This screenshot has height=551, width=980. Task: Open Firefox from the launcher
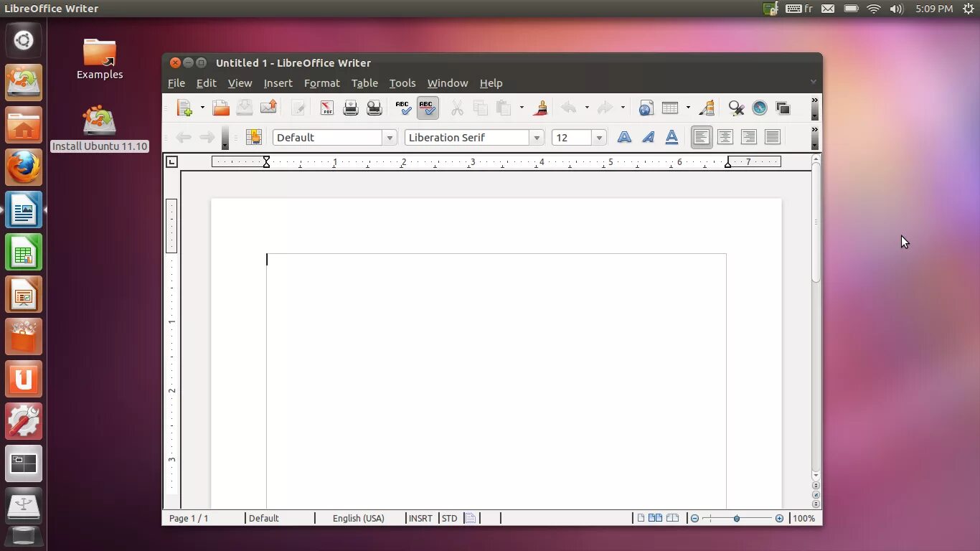point(24,168)
